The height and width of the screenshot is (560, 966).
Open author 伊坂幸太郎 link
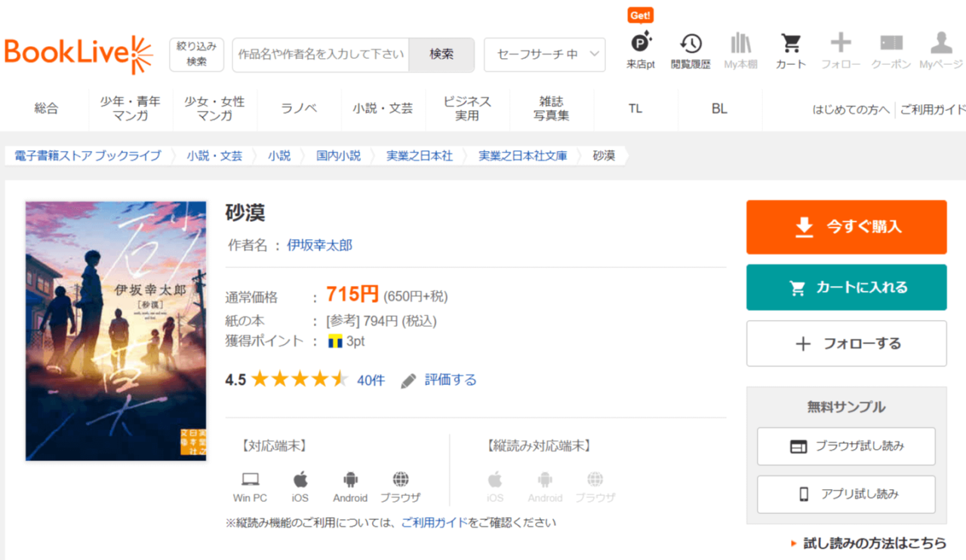319,245
